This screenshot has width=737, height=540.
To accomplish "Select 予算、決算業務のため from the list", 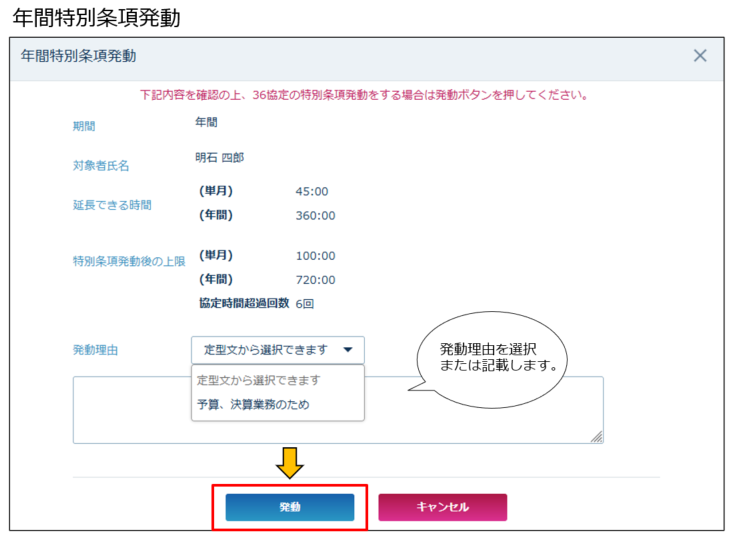I will tap(252, 405).
